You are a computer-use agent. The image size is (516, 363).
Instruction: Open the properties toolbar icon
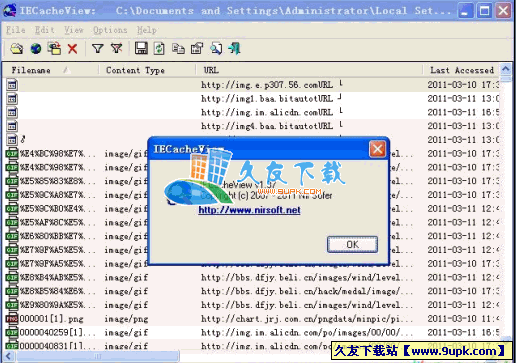point(197,49)
